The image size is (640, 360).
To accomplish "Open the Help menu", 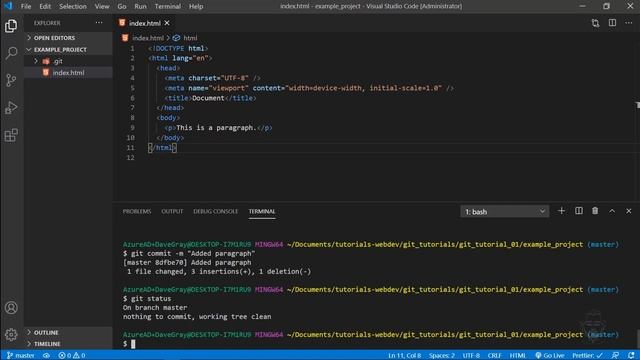I will (x=196, y=6).
